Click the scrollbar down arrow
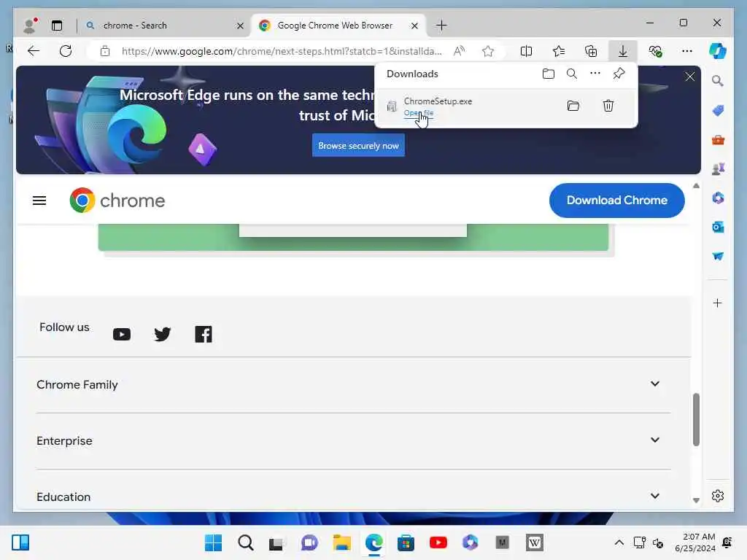Image resolution: width=747 pixels, height=560 pixels. pyautogui.click(x=696, y=500)
